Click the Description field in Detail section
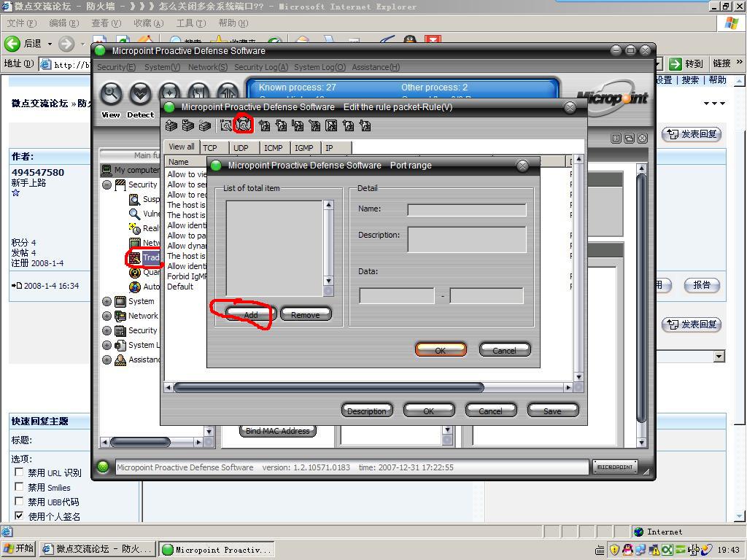Viewport: 747px width, 560px height. click(x=467, y=239)
